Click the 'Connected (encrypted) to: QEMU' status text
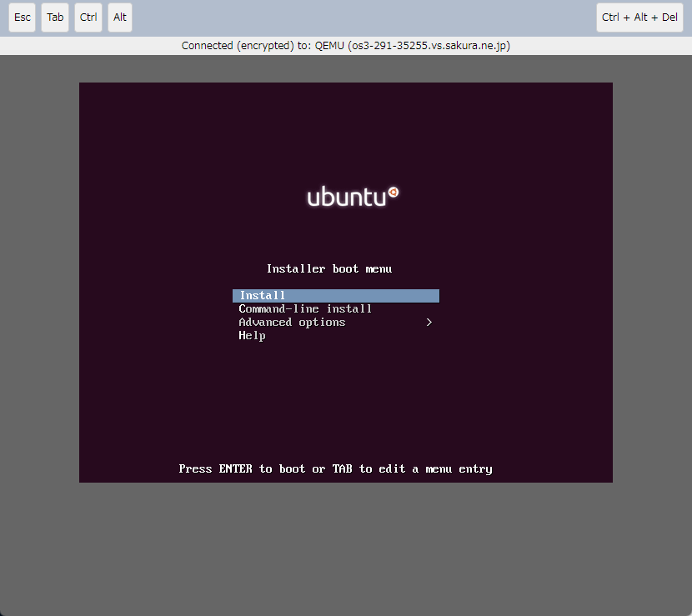 click(345, 46)
